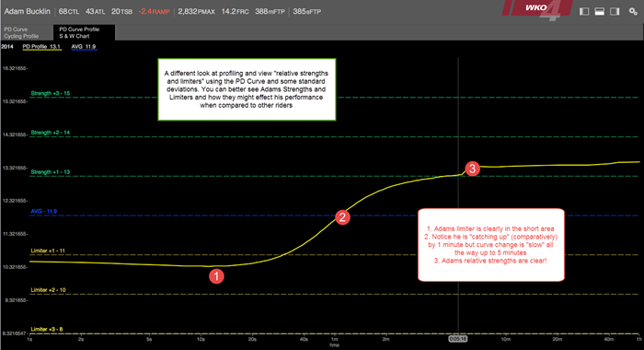This screenshot has height=350, width=644.
Task: Click the AVG - 11.9 line label
Action: click(x=44, y=212)
